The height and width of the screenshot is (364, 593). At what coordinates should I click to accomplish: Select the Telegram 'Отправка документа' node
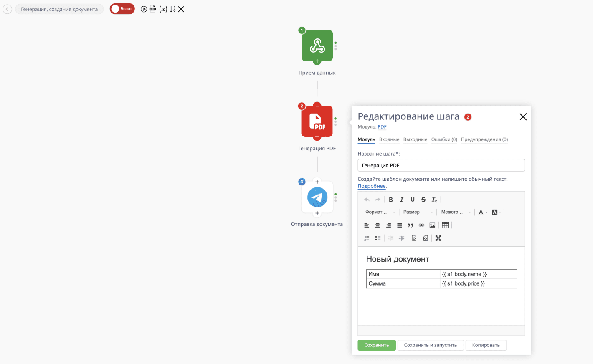click(317, 197)
